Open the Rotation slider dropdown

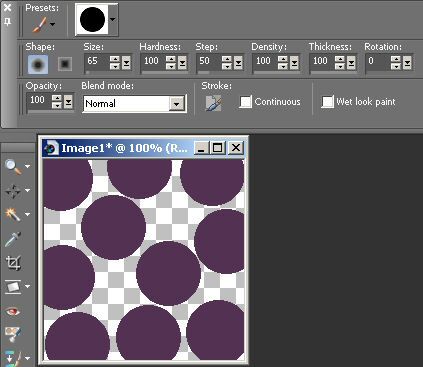pos(407,62)
